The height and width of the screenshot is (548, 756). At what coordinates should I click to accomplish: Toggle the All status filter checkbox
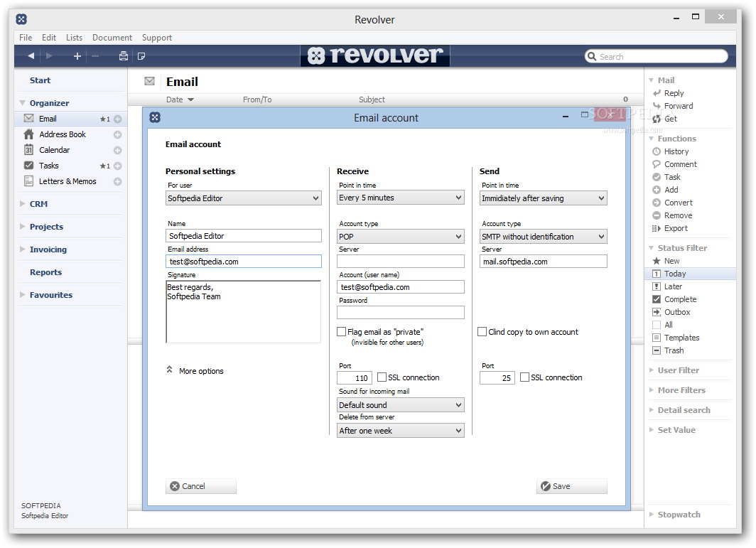pyautogui.click(x=657, y=325)
